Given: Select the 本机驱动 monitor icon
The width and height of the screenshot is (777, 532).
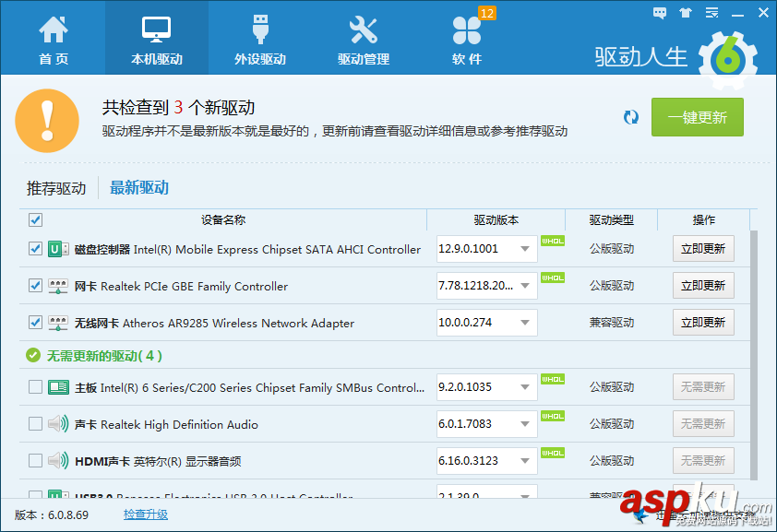Looking at the screenshot, I should tap(157, 30).
